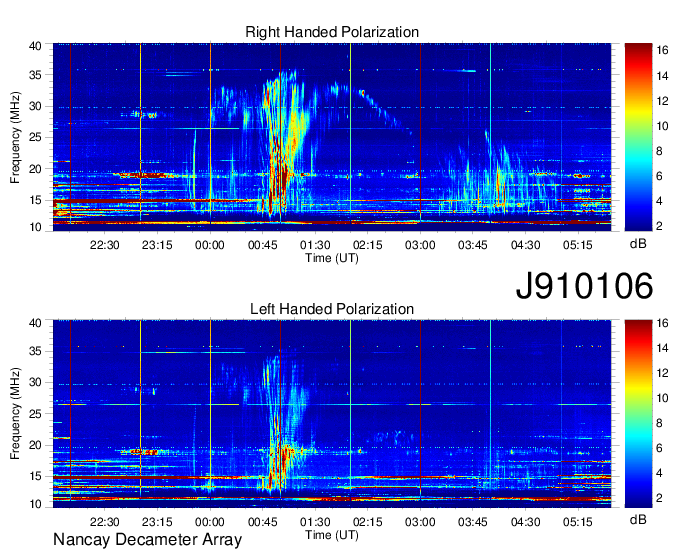Click the 01:30 time tick under Left Handed plot

(x=315, y=522)
